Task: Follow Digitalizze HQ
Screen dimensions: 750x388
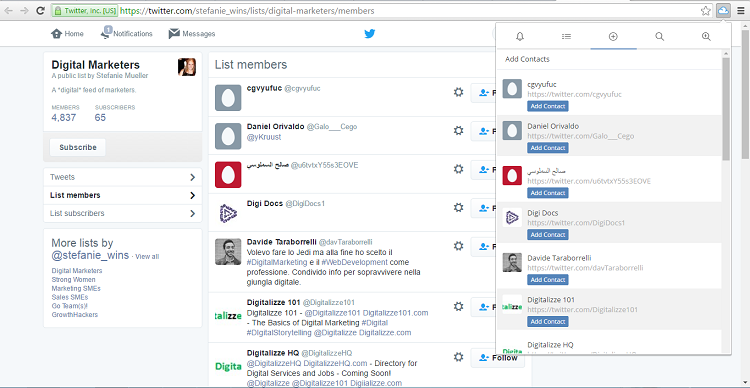Action: click(x=497, y=358)
